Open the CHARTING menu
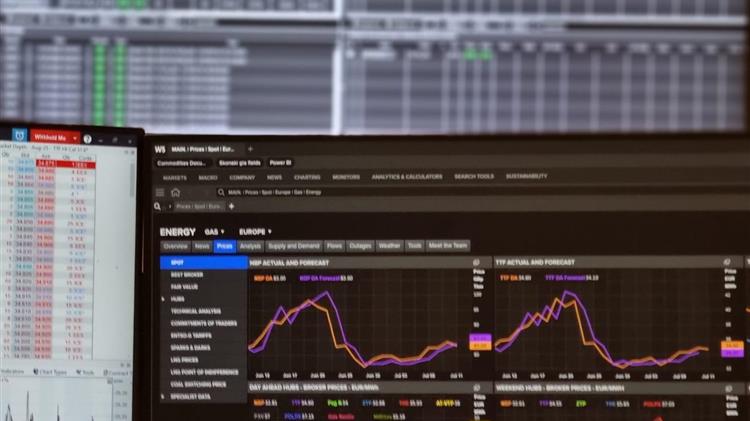750x421 pixels. [x=307, y=177]
